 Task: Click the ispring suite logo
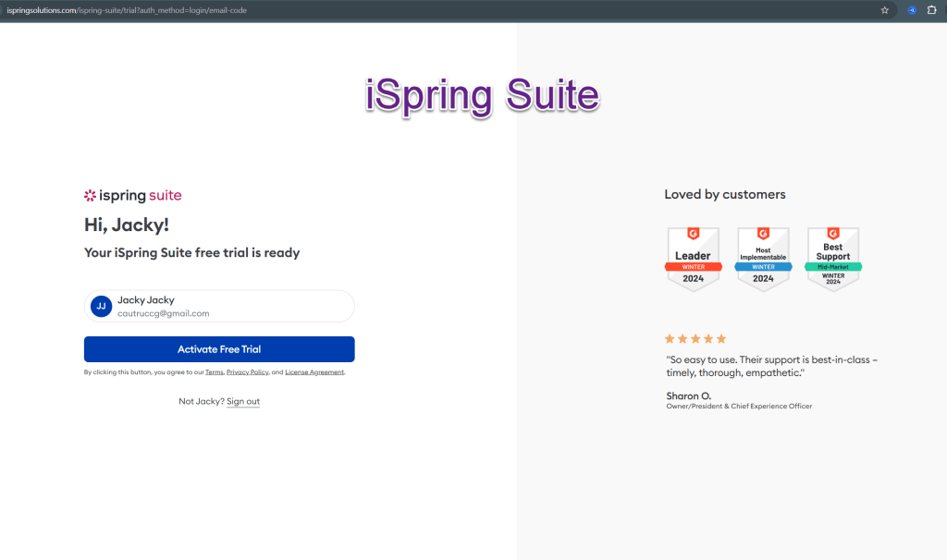[132, 195]
